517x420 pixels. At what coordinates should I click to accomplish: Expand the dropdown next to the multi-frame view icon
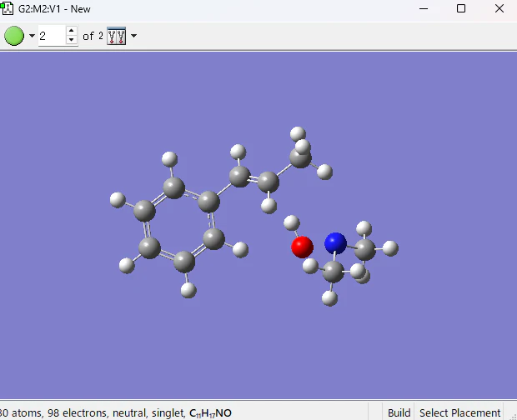tap(133, 36)
